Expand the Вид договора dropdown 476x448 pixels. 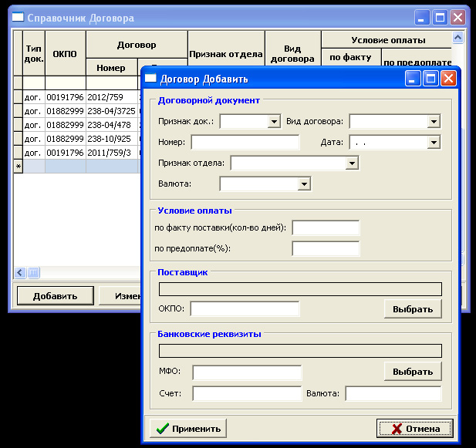433,122
